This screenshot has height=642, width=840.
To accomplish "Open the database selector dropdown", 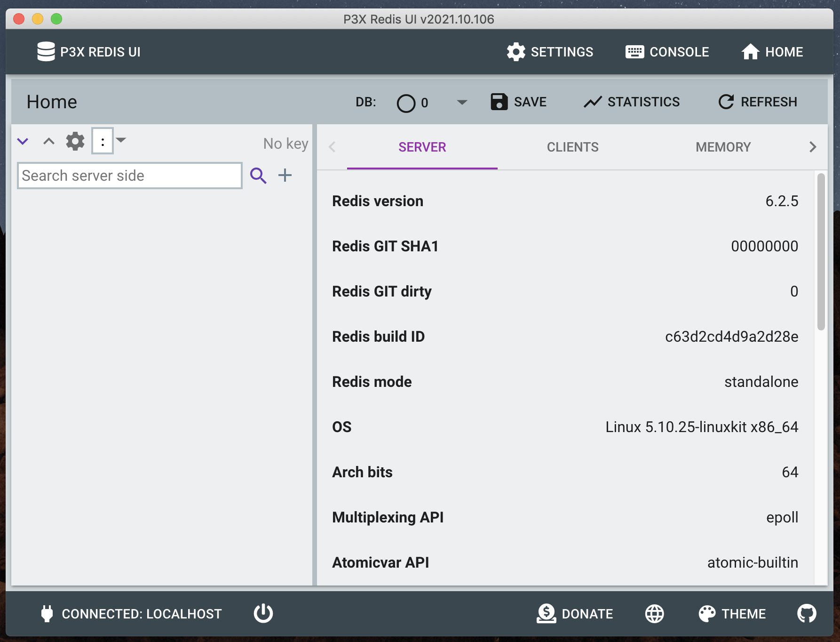I will tap(461, 102).
